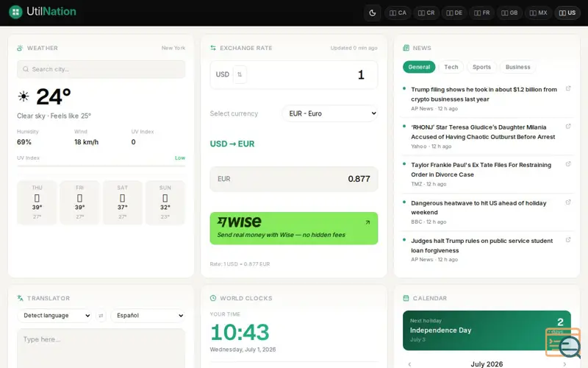588x368 pixels.
Task: Click the New York location label
Action: tap(173, 48)
